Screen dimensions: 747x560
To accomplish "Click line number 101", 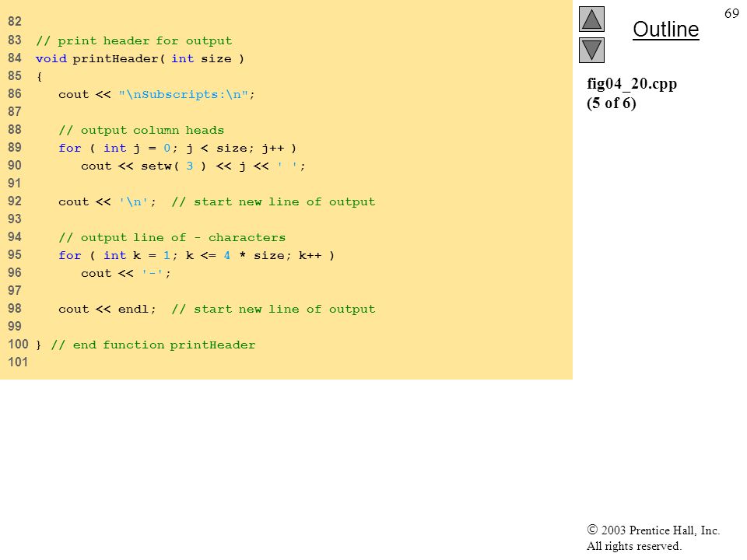I will [x=18, y=362].
